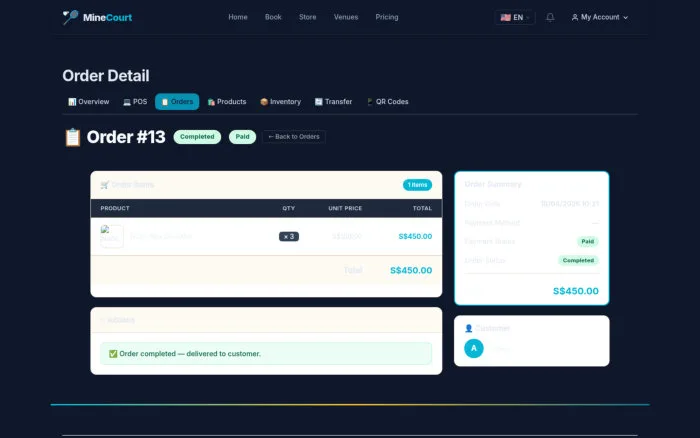
Task: Click the clipboard icon beside Order #13
Action: tap(72, 137)
